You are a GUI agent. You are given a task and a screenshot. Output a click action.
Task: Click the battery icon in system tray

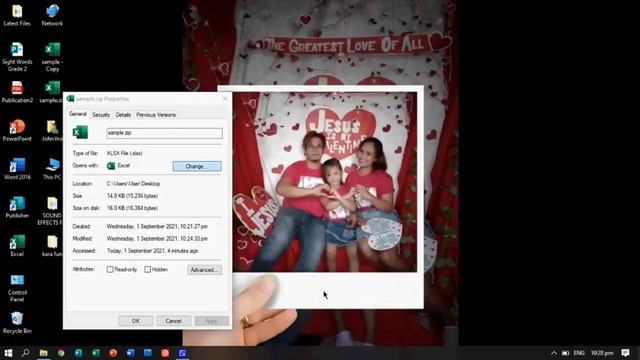pos(565,353)
